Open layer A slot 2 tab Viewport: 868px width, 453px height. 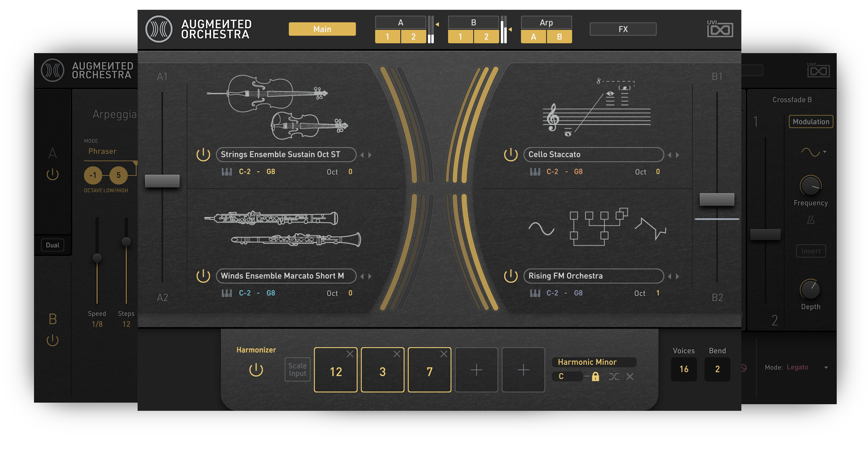pyautogui.click(x=413, y=37)
